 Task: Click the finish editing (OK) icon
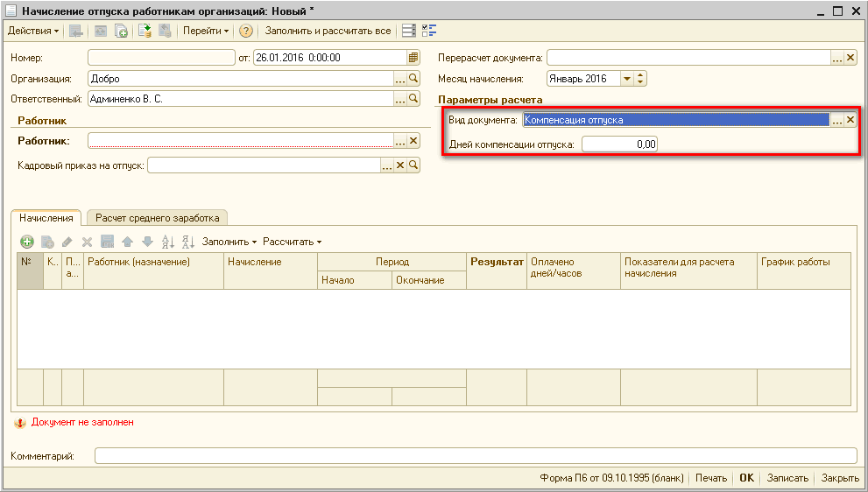107,242
